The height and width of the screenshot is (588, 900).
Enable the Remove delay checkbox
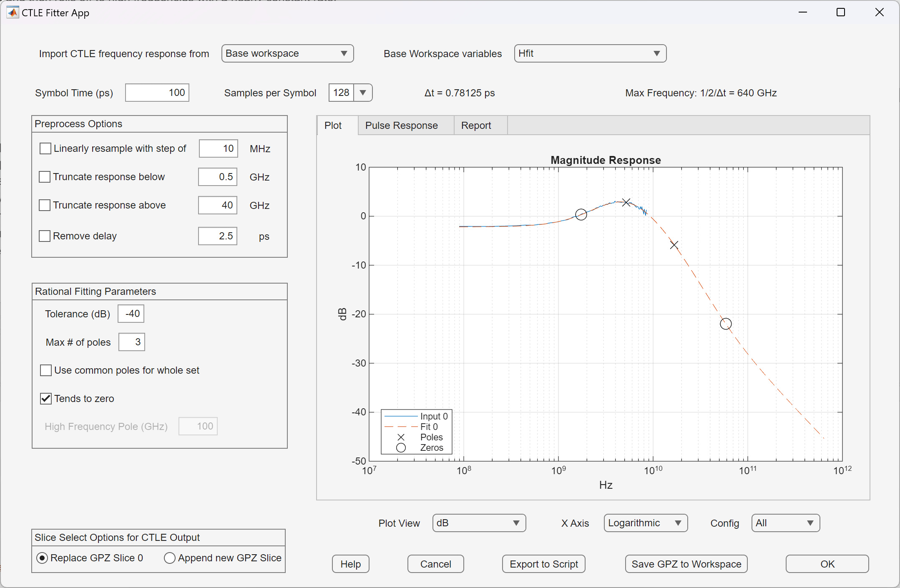tap(45, 236)
